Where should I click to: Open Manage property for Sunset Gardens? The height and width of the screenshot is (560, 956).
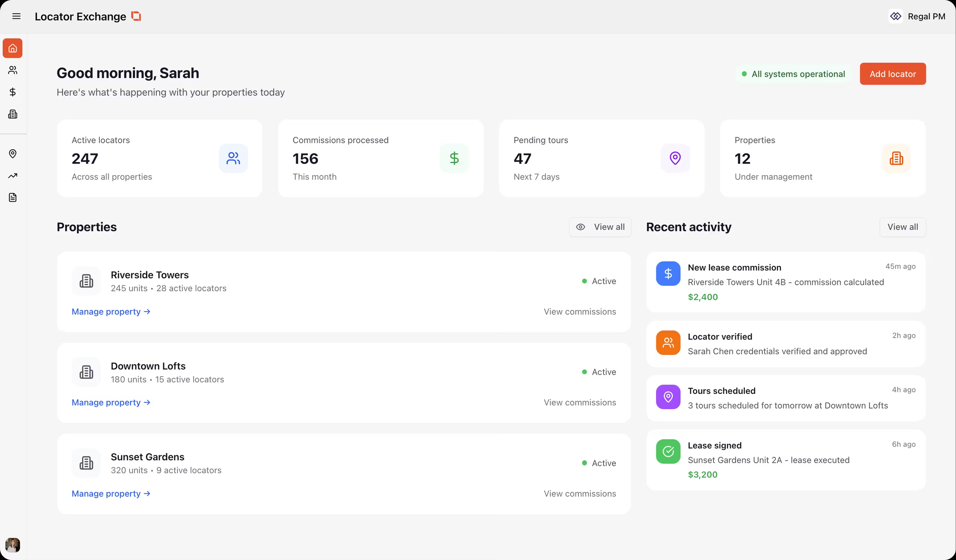pos(111,494)
